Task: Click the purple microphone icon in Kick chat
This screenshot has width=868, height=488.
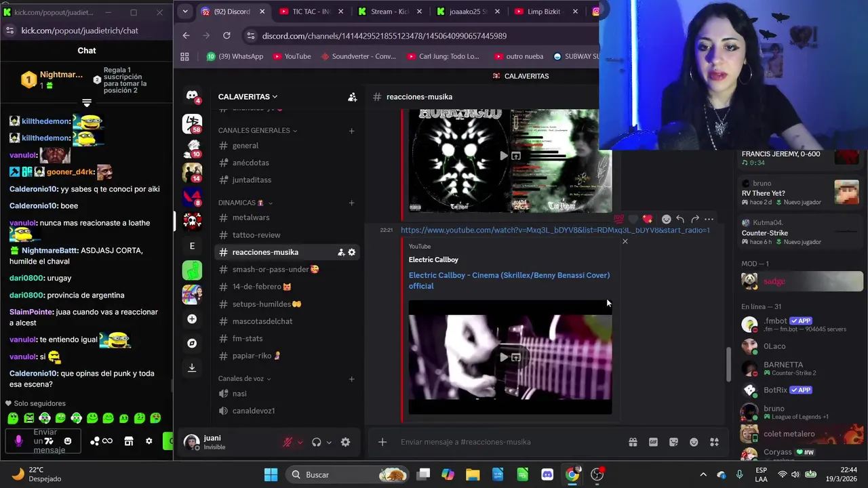Action: click(18, 441)
